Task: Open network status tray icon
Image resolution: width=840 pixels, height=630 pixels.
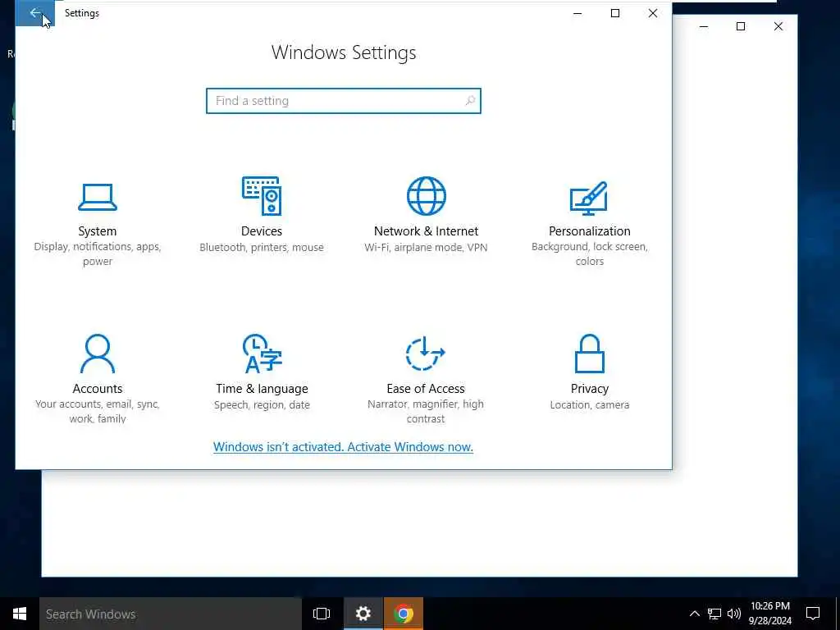Action: 714,614
